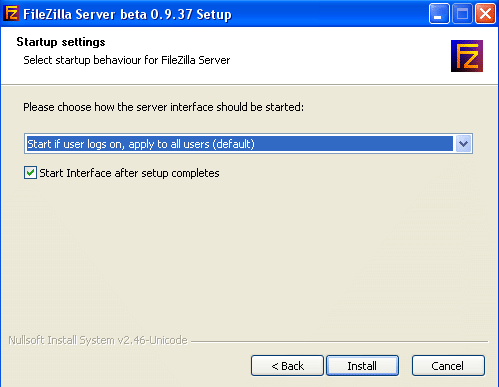This screenshot has width=499, height=387.
Task: Go to the previous page with Back
Action: pos(287,366)
